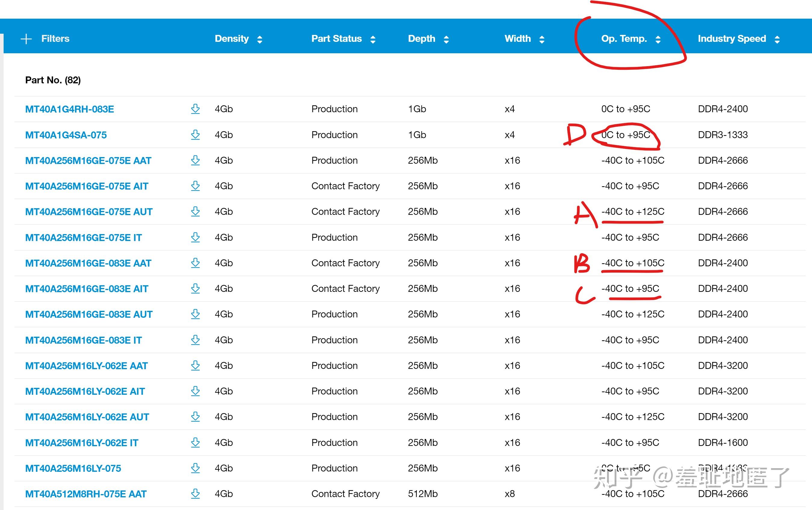Screen dimensions: 812x510
Task: Open part MT40A1G4RH-083E link
Action: pos(70,109)
